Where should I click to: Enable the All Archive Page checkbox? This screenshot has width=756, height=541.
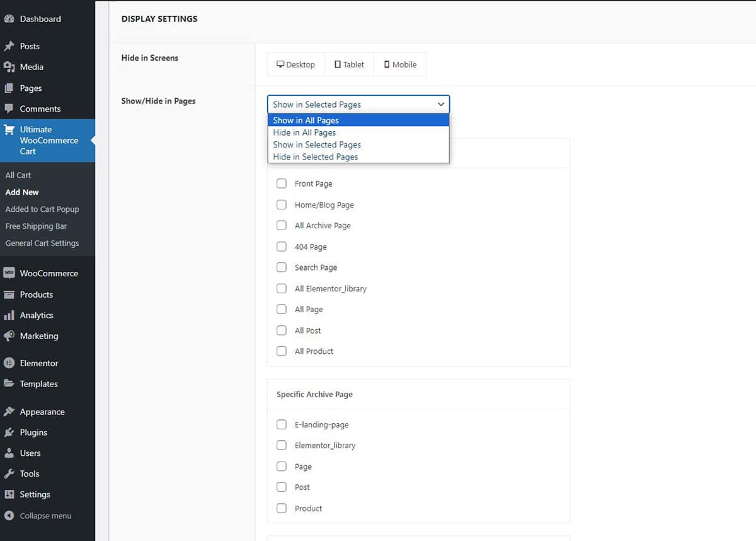point(282,225)
